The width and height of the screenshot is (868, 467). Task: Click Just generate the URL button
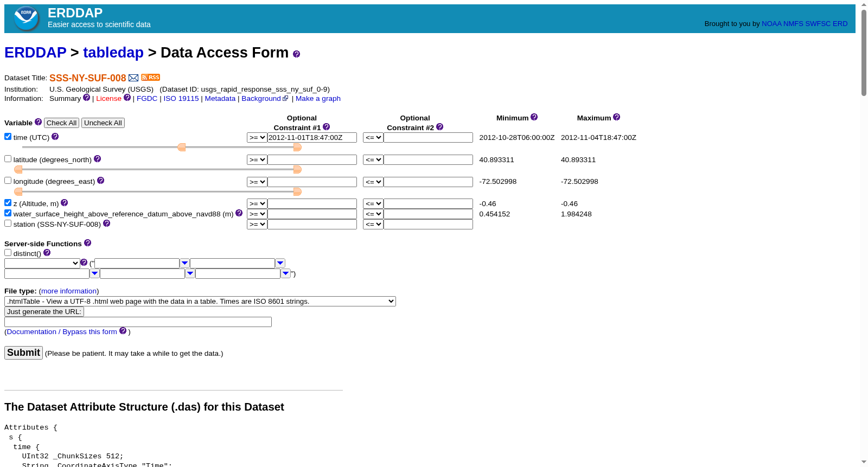point(44,312)
